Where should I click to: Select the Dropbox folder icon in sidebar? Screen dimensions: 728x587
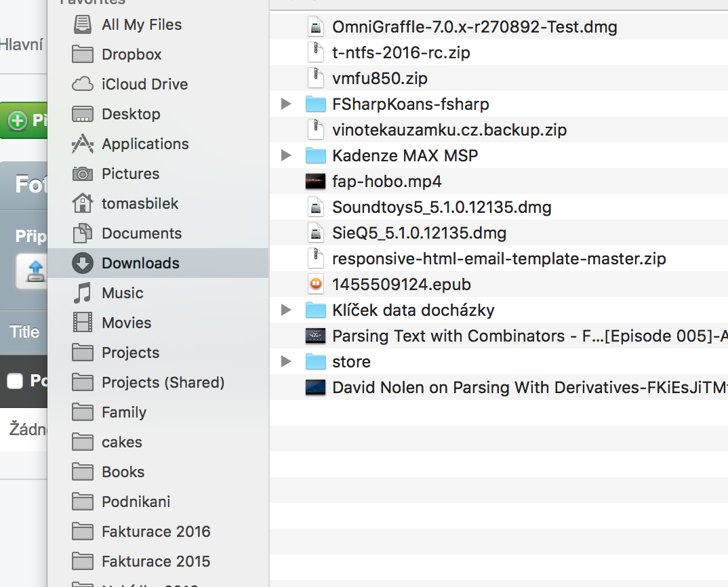[83, 54]
